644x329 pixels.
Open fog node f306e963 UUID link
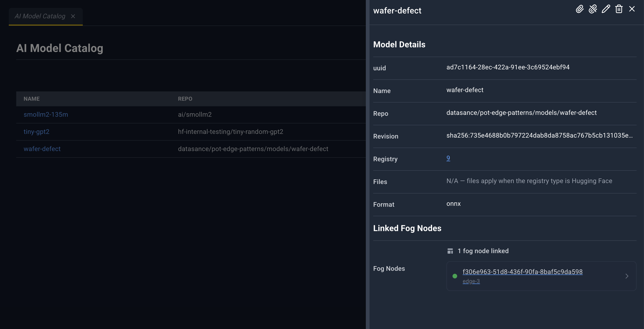point(523,272)
